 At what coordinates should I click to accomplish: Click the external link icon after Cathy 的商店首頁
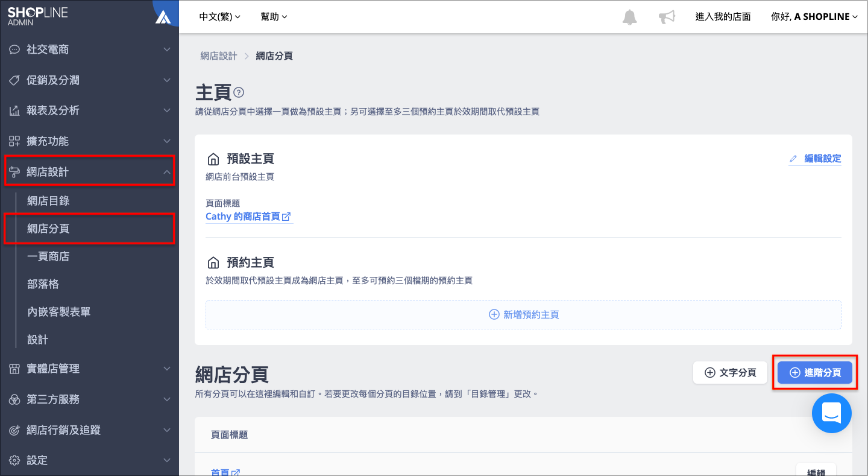(287, 217)
